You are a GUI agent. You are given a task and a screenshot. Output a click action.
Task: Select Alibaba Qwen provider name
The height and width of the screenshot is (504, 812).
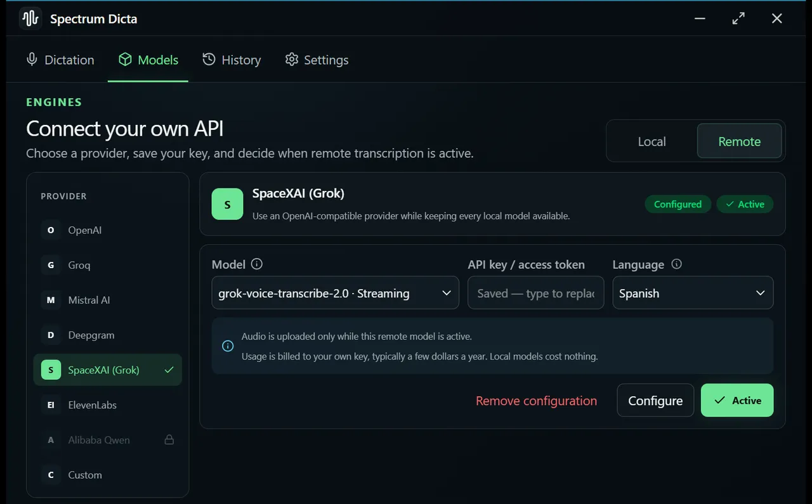click(99, 440)
